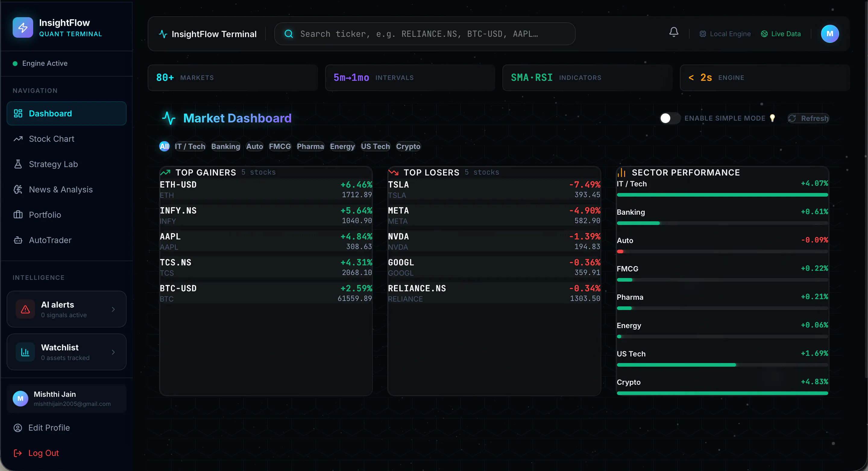
Task: Click the Portfolio briefcase icon
Action: (18, 214)
